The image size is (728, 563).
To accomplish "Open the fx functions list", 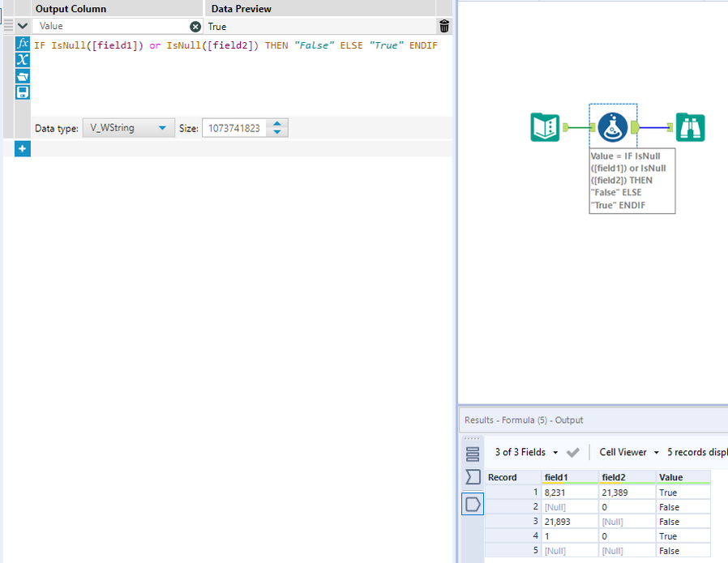I will 23,44.
